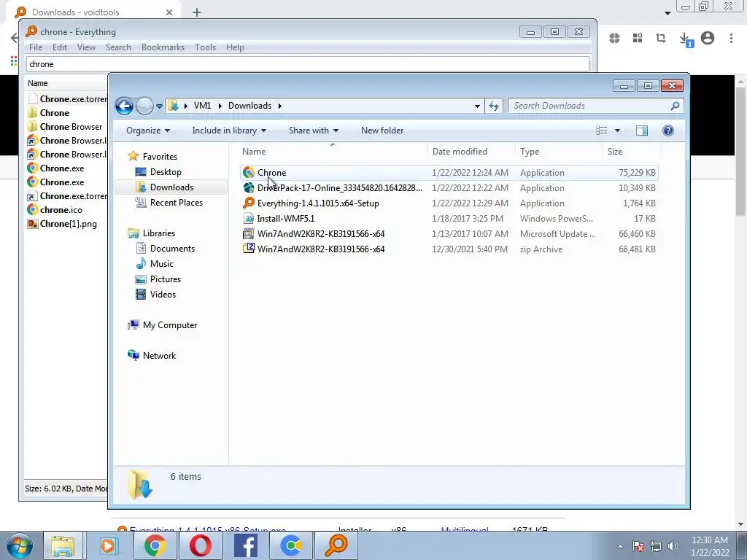This screenshot has height=560, width=747.
Task: Open the Organize menu
Action: (x=147, y=131)
